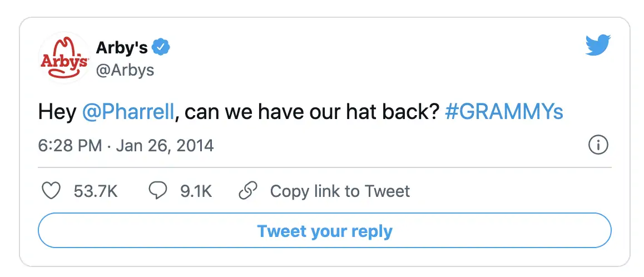Click the Jan 26, 2014 date text
Screen dimensions: 644x277
click(164, 146)
